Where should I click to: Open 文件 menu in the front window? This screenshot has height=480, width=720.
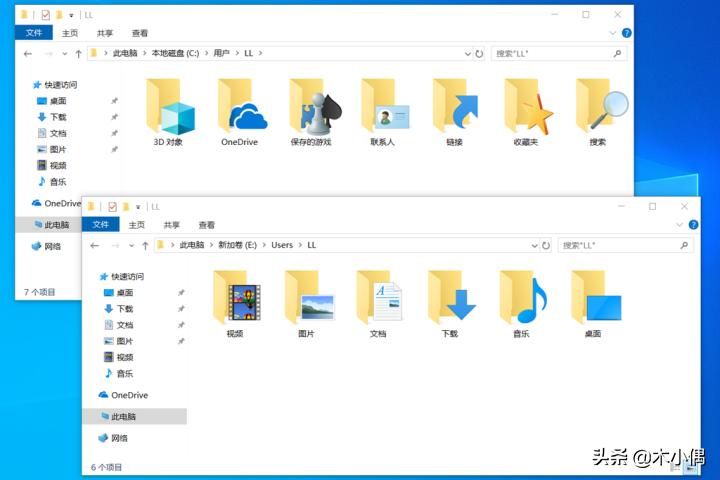coord(101,225)
